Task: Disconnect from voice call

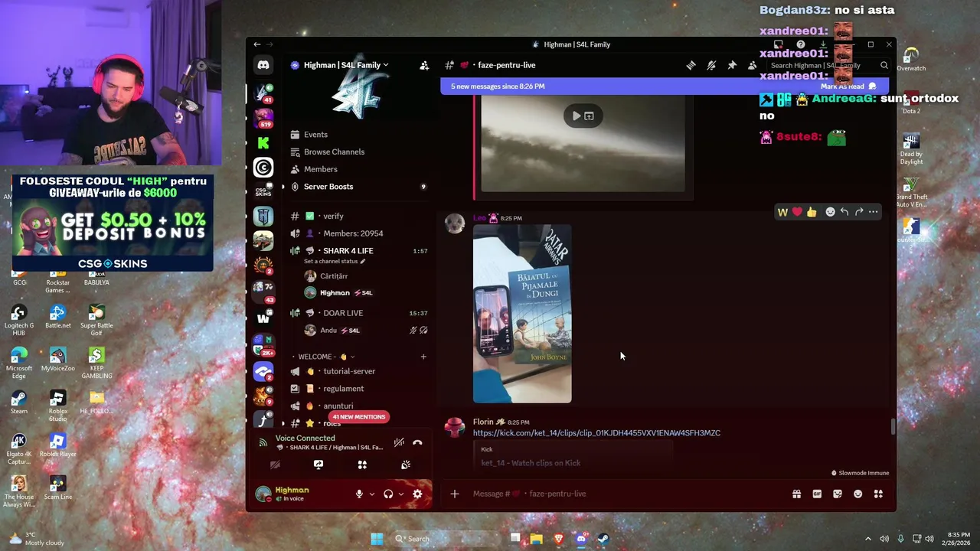Action: click(417, 442)
